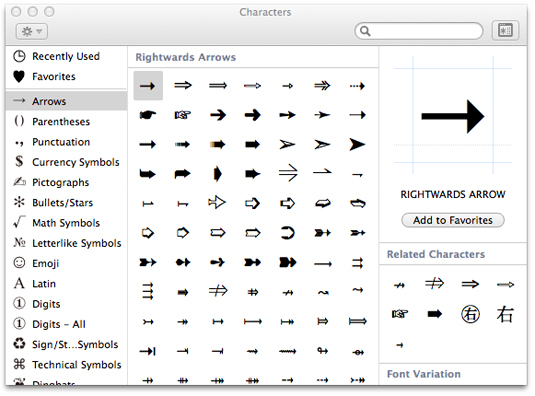
Task: Click the Font Variation heading
Action: tap(424, 374)
